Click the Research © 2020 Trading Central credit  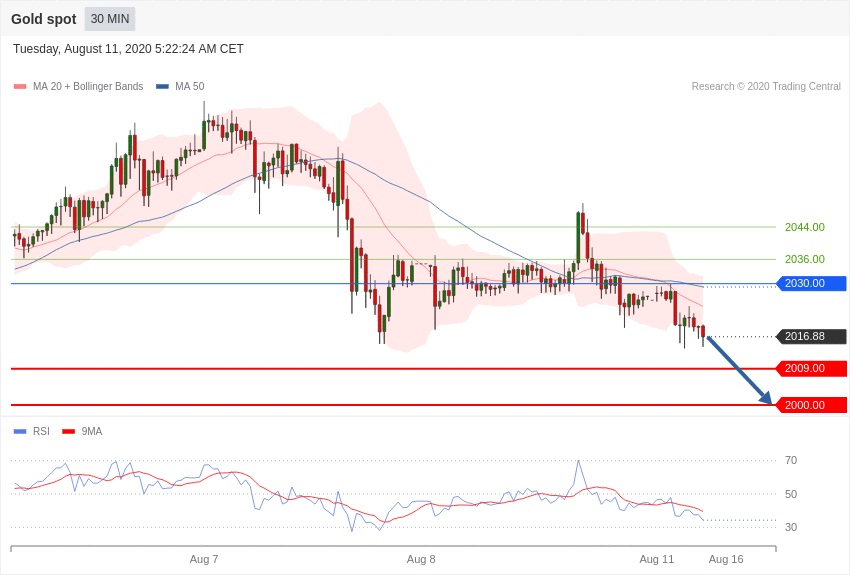pos(766,87)
